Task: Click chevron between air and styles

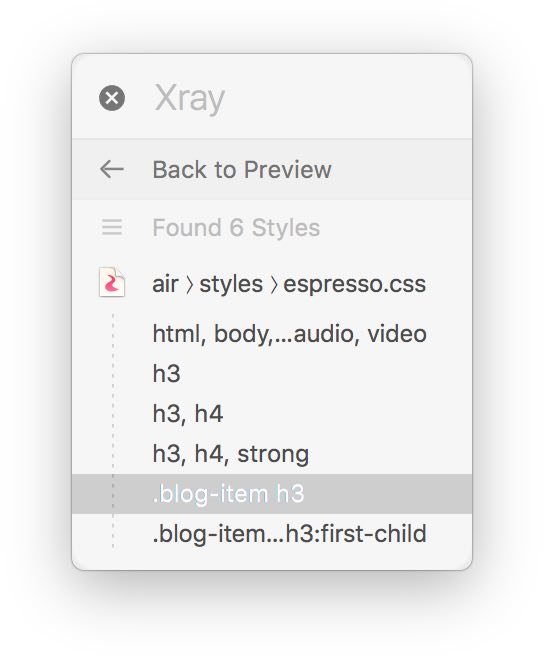Action: click(189, 285)
